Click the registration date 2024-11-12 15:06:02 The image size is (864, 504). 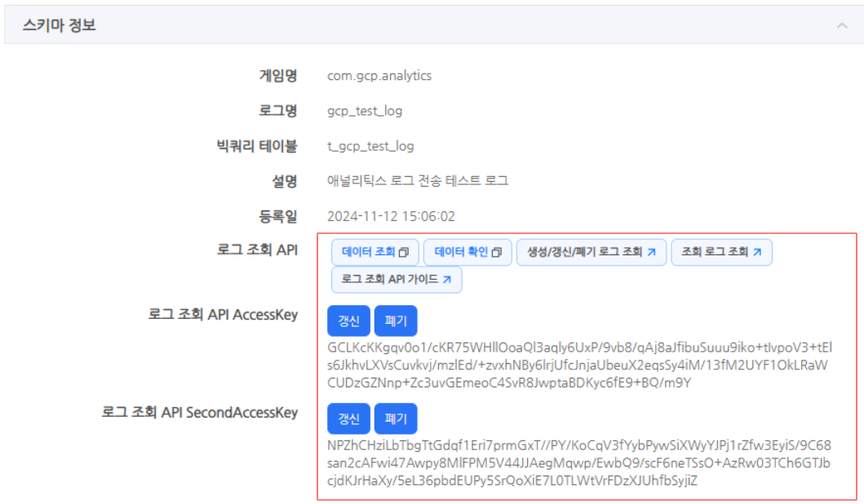[391, 217]
